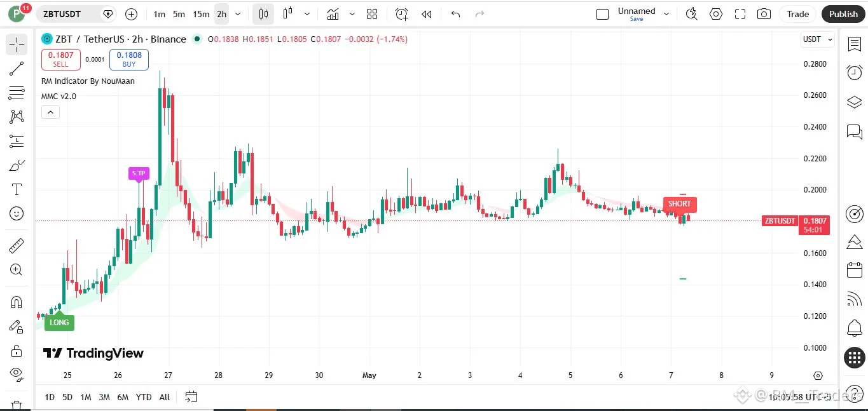The height and width of the screenshot is (411, 868).
Task: Select the brush drawing tool
Action: pyautogui.click(x=17, y=166)
